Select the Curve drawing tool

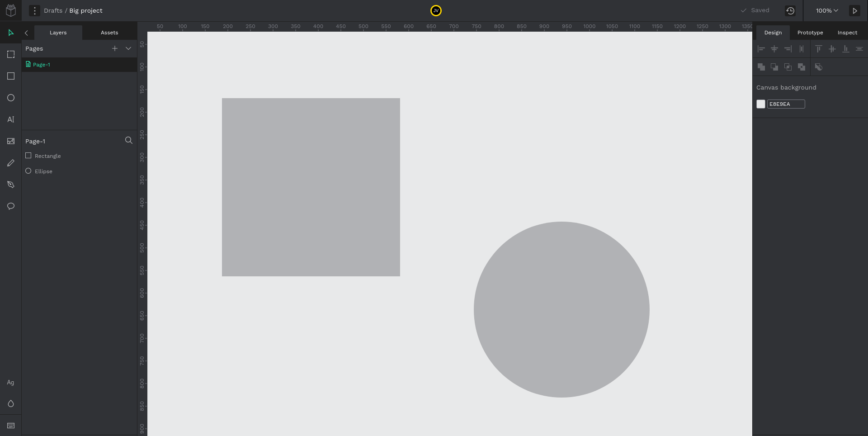tap(11, 163)
